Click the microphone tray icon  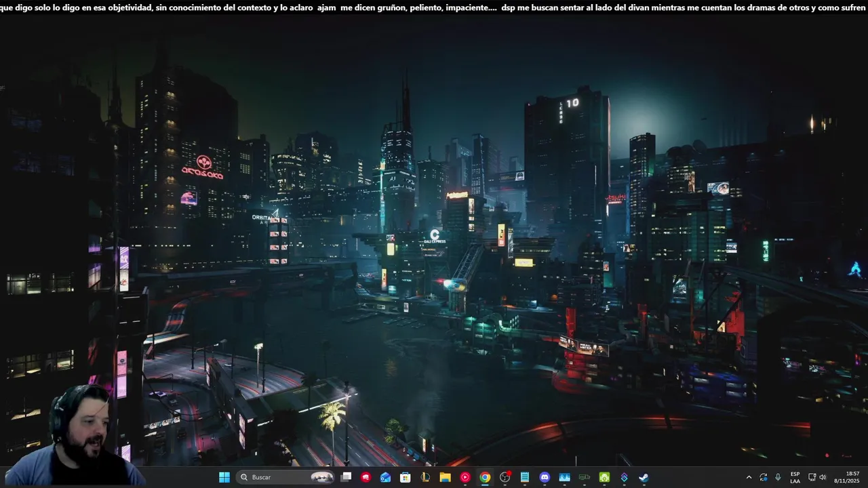pyautogui.click(x=778, y=477)
